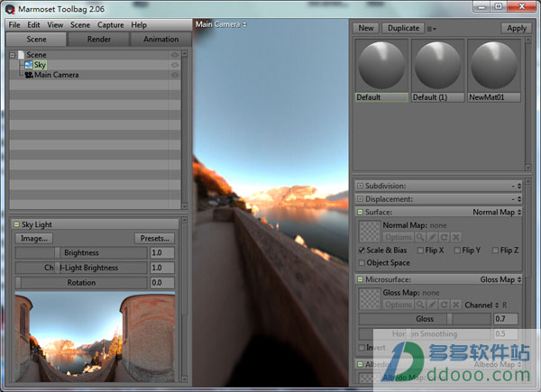Open the Main Camera viewport dropdown

pyautogui.click(x=221, y=24)
